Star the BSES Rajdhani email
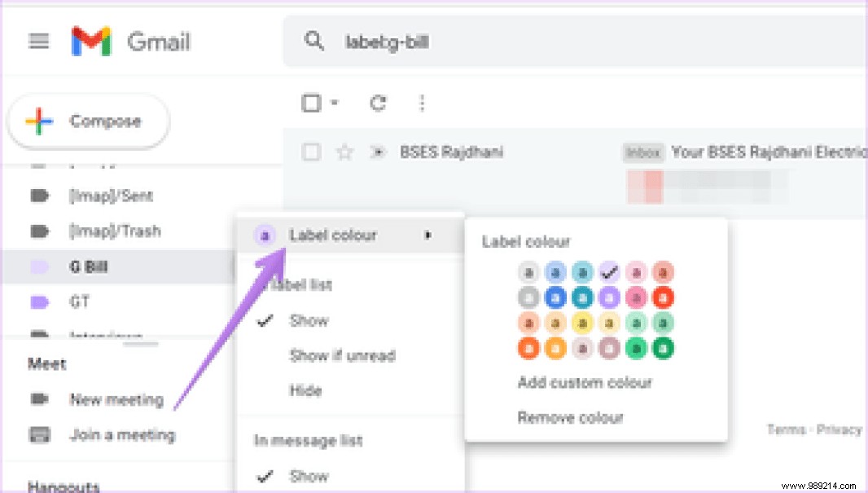Image resolution: width=868 pixels, height=493 pixels. click(x=344, y=152)
